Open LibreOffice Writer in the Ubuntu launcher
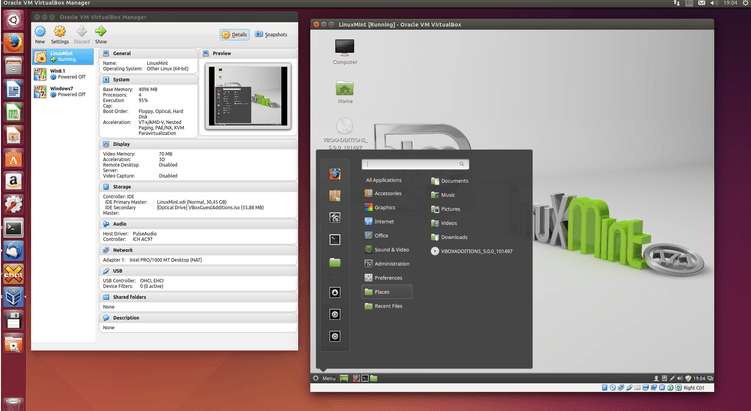This screenshot has width=751, height=411. tap(13, 90)
